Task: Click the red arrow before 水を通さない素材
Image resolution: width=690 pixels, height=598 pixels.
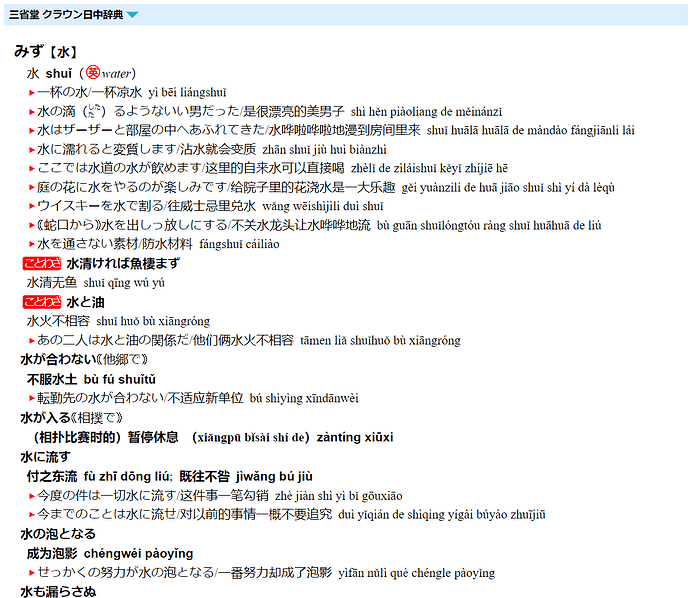Action: [32, 244]
